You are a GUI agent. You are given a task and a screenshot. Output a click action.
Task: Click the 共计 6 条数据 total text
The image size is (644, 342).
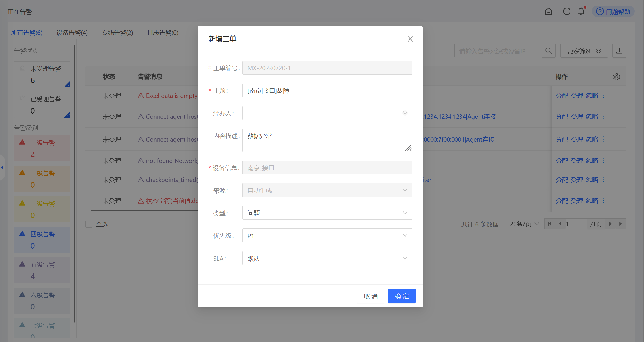pyautogui.click(x=480, y=224)
